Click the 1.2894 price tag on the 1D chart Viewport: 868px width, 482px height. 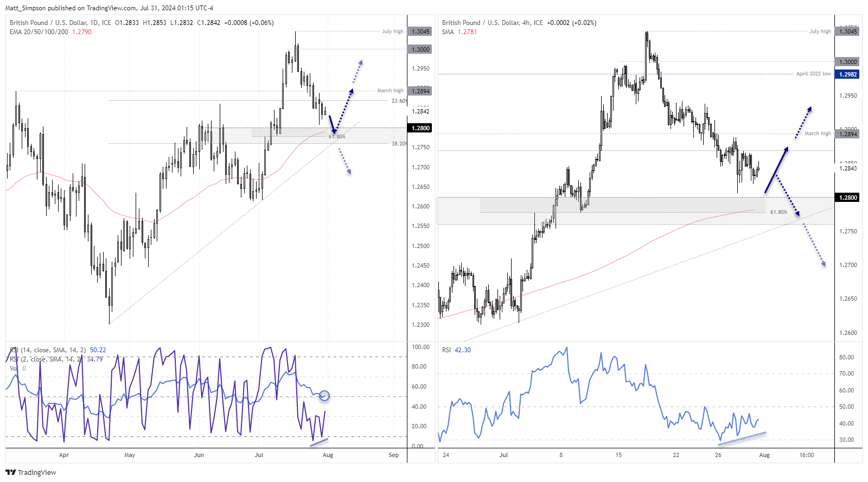pyautogui.click(x=420, y=91)
